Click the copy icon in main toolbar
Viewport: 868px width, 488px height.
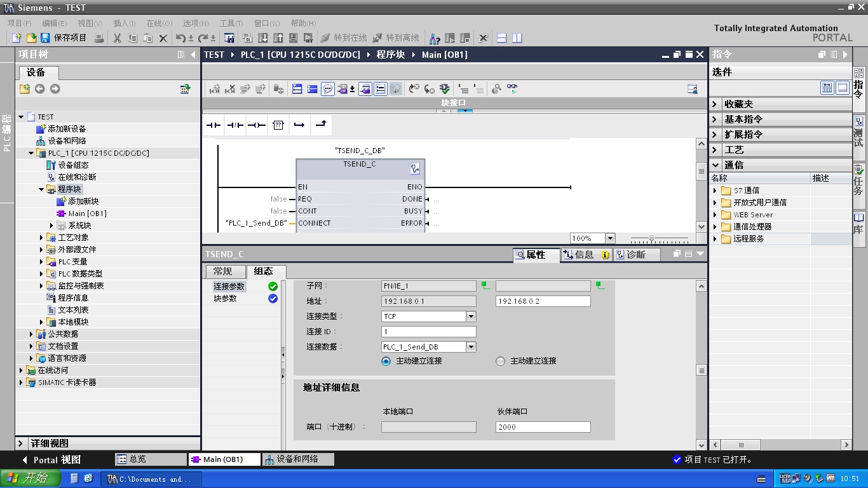click(x=132, y=38)
